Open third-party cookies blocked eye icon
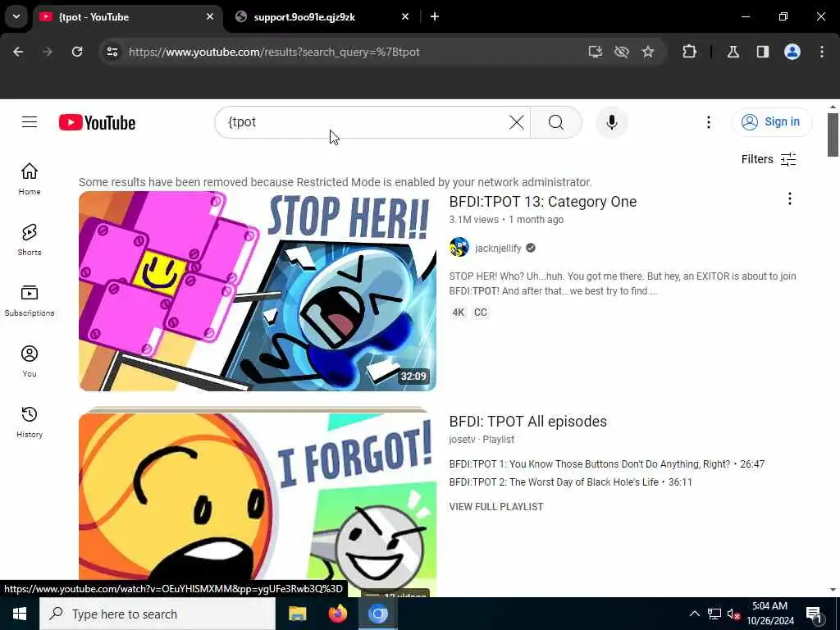 [622, 52]
